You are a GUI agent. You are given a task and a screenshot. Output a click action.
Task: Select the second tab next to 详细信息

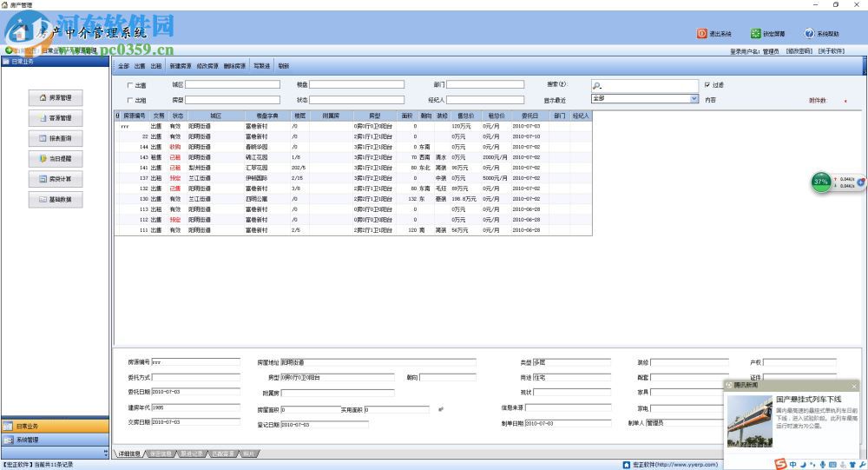(x=161, y=453)
